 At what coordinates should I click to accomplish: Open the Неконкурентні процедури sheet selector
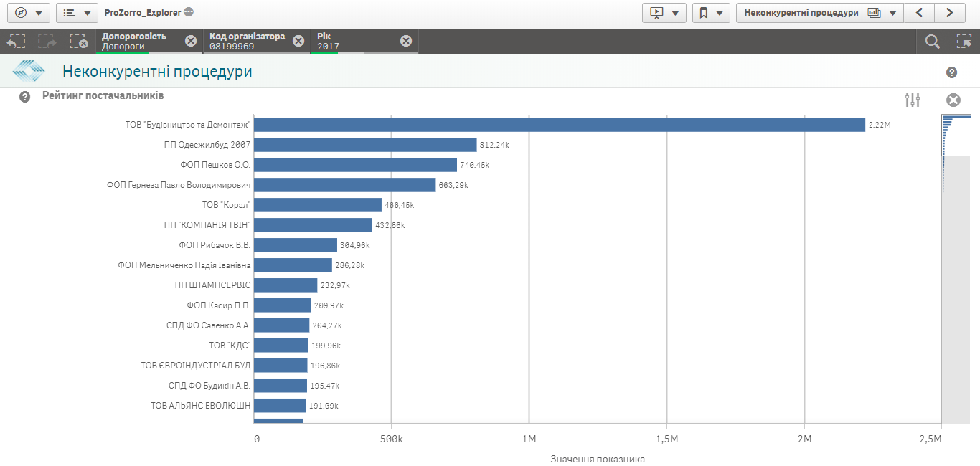point(819,13)
